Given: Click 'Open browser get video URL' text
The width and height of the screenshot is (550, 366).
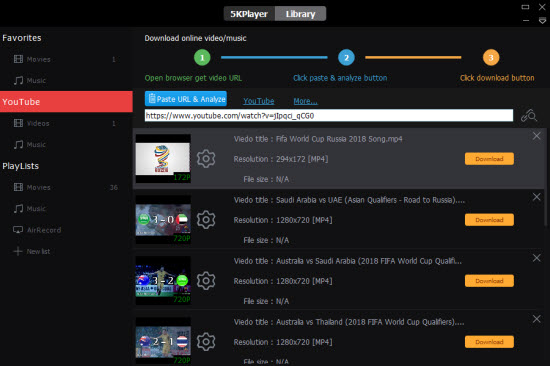Looking at the screenshot, I should pos(193,78).
